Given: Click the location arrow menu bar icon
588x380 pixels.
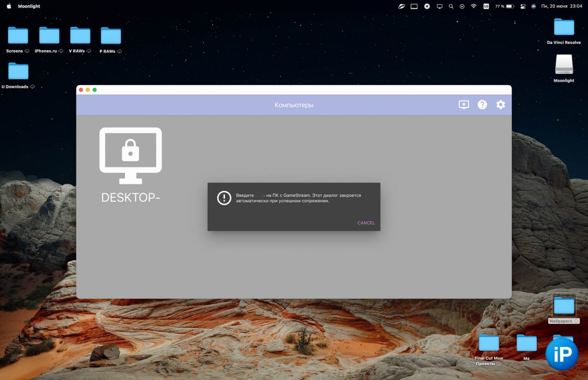Looking at the screenshot, I should [x=427, y=6].
